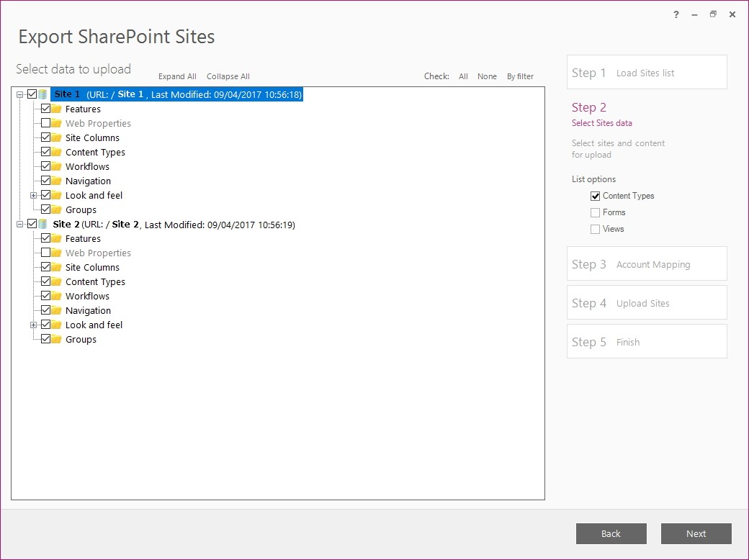Viewport: 749px width, 560px height.
Task: Click the Collapse All link
Action: (228, 76)
